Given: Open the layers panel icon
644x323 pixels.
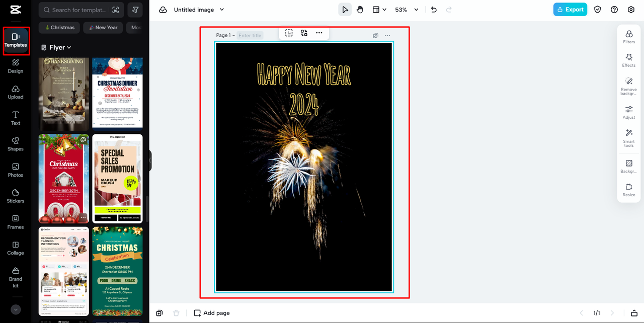Looking at the screenshot, I should [x=634, y=313].
